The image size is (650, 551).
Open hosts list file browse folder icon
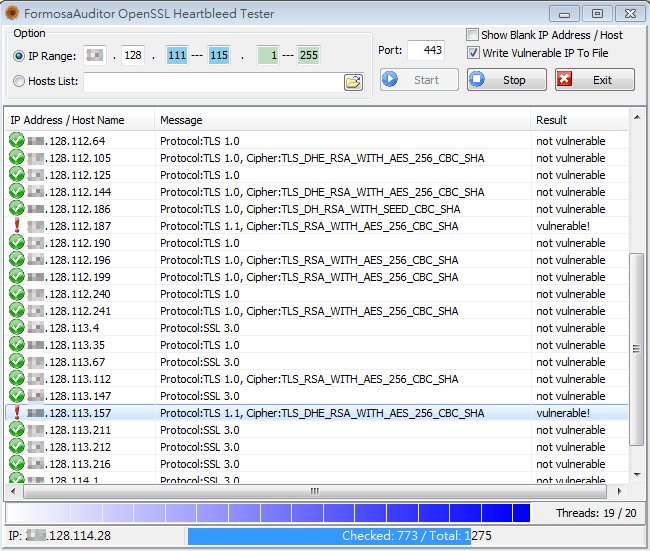[x=353, y=82]
